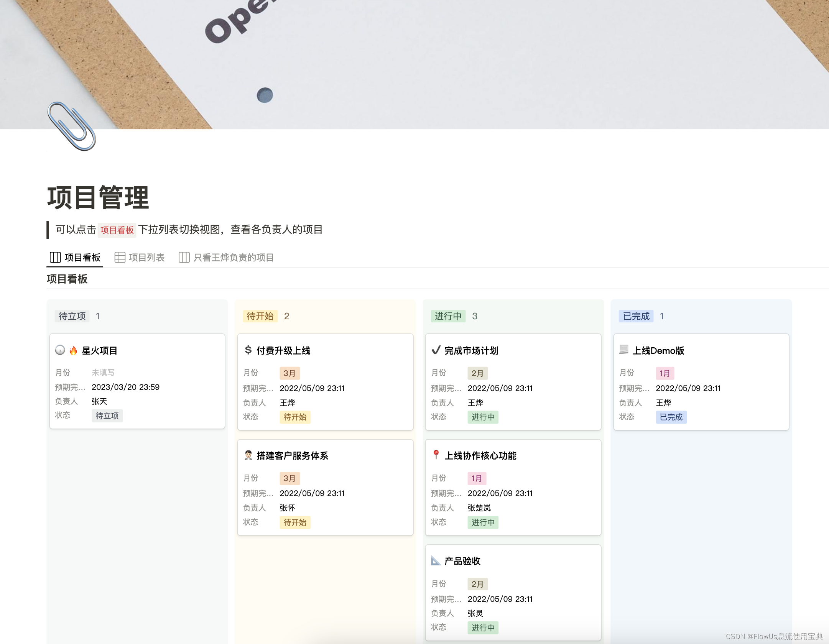Image resolution: width=829 pixels, height=644 pixels.
Task: Click the person emoji on 搭建客户服务体系
Action: (x=248, y=455)
